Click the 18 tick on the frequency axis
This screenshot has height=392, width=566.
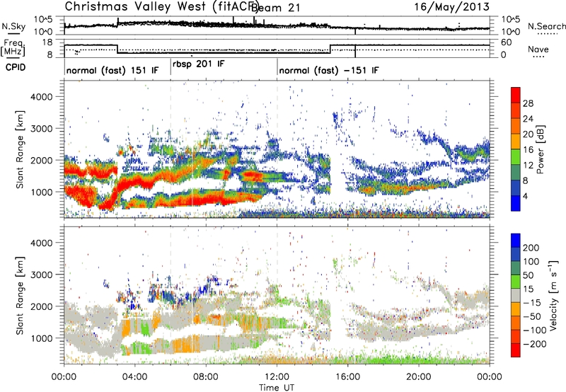(47, 42)
